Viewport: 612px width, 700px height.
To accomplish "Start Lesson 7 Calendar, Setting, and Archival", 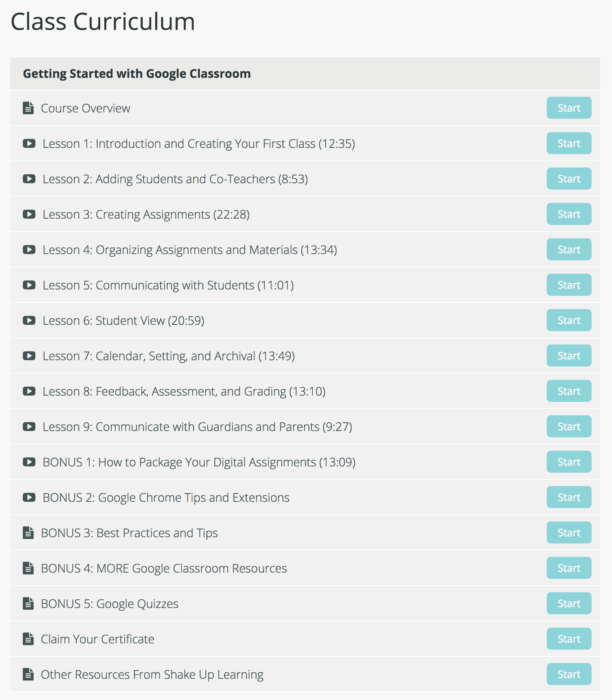I will tap(569, 356).
